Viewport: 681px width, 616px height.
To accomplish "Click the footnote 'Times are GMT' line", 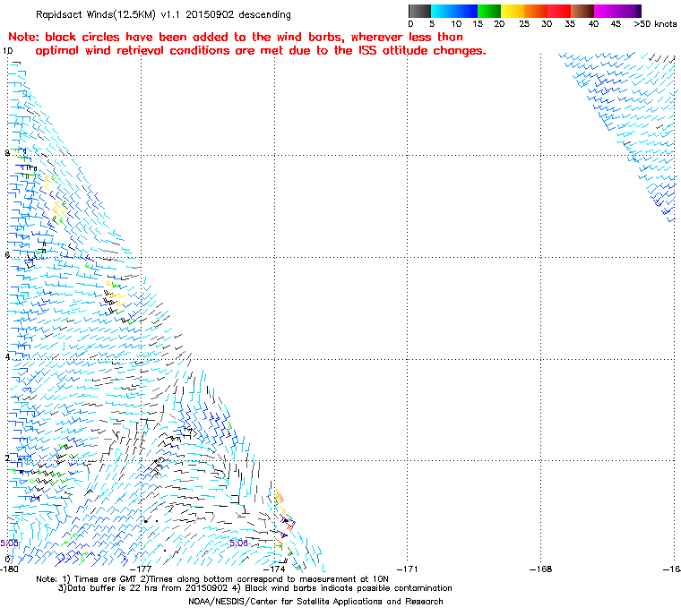I will pyautogui.click(x=212, y=579).
